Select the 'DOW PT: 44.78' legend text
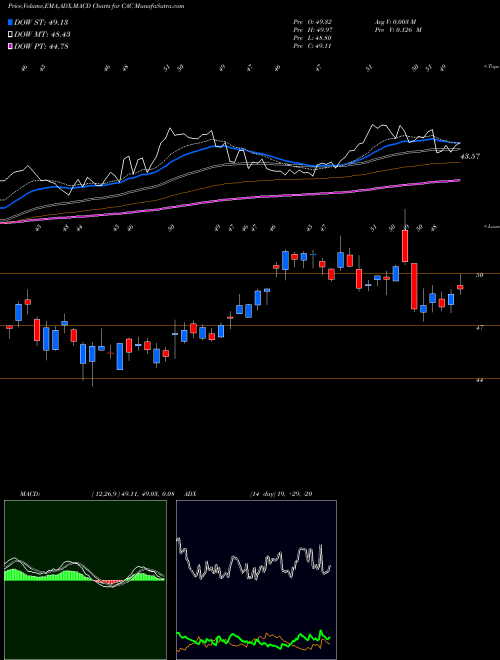Image resolution: width=500 pixels, height=660 pixels. point(41,46)
